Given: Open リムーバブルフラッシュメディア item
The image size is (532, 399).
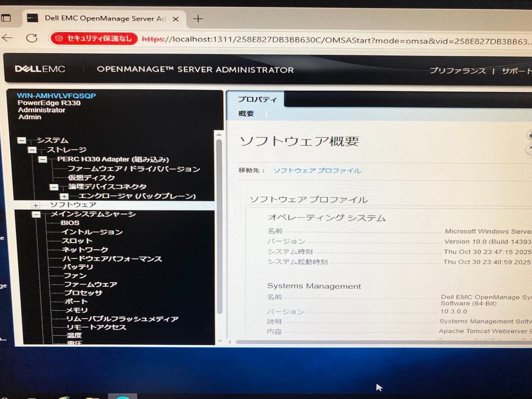Looking at the screenshot, I should coord(122,319).
